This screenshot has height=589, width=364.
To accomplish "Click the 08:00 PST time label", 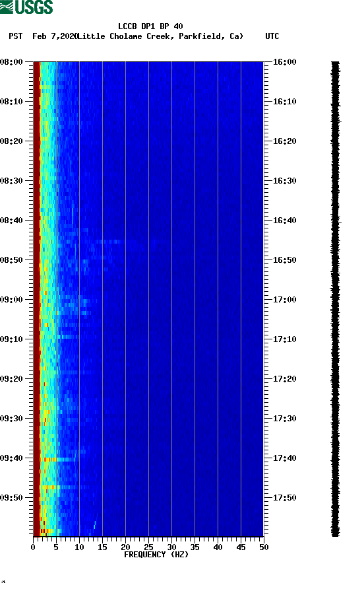I will [11, 62].
